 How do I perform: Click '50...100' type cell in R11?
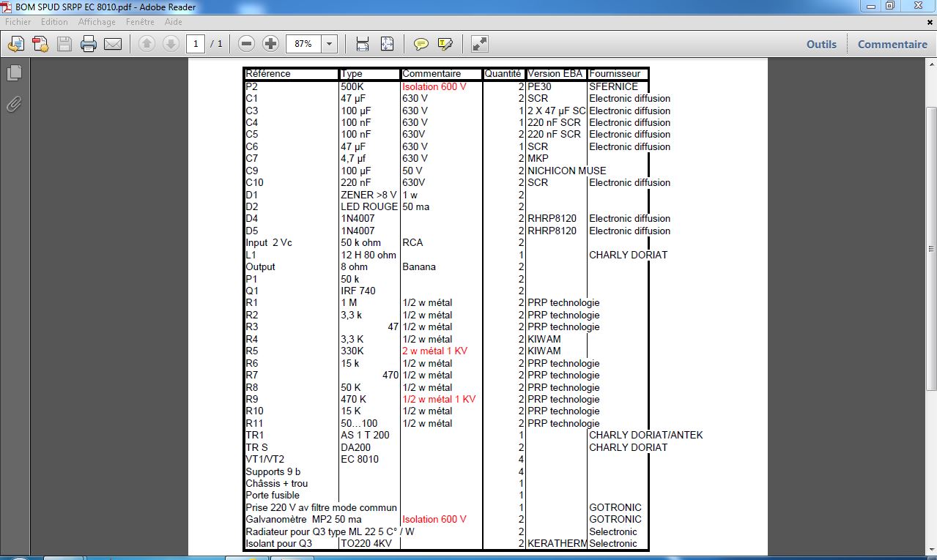click(359, 423)
